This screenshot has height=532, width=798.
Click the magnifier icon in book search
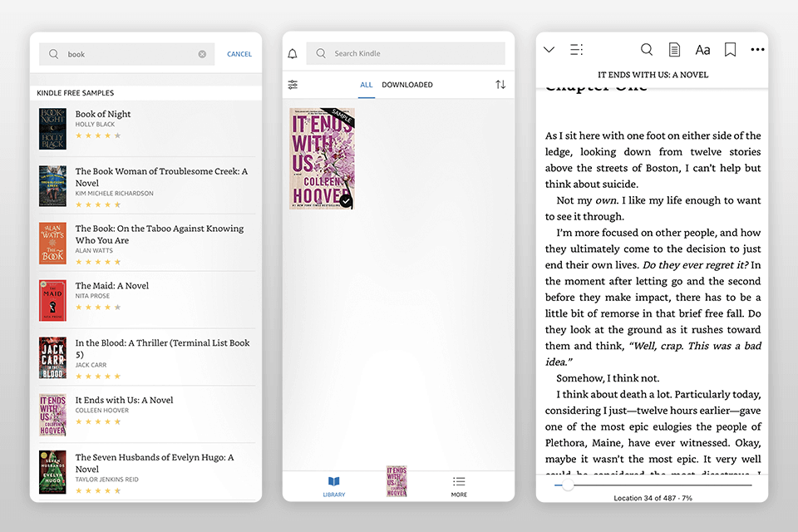click(53, 53)
